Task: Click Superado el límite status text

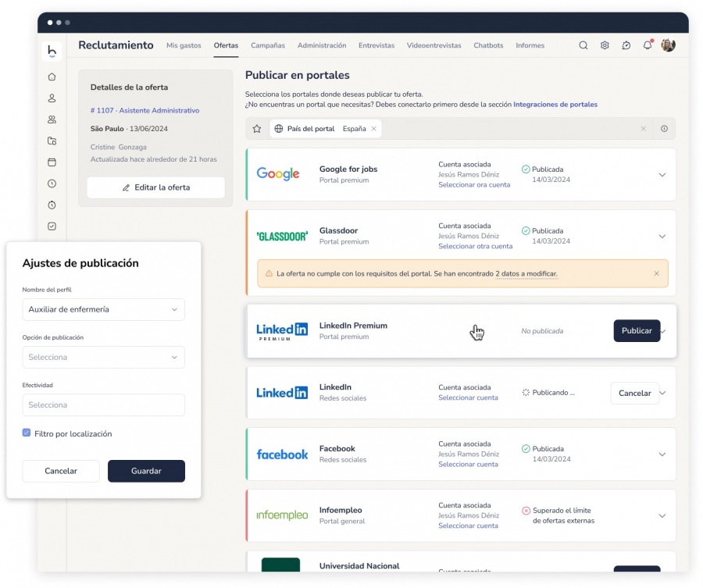Action: pos(563,515)
